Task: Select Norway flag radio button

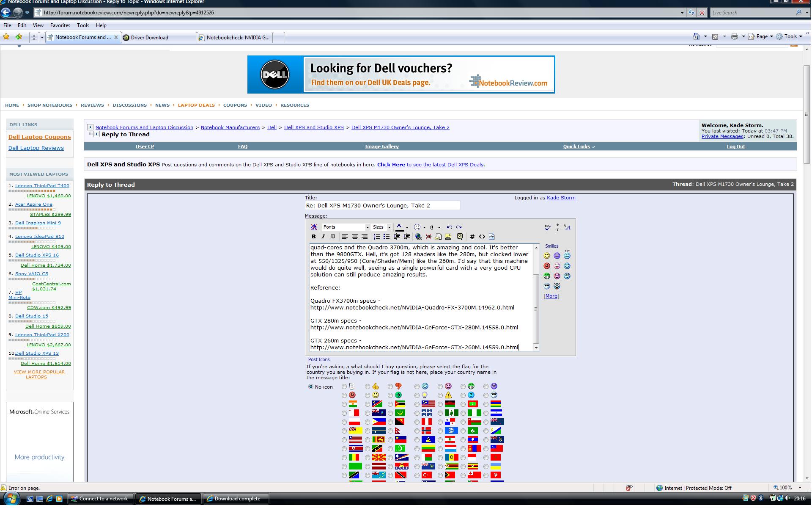Action: (417, 431)
